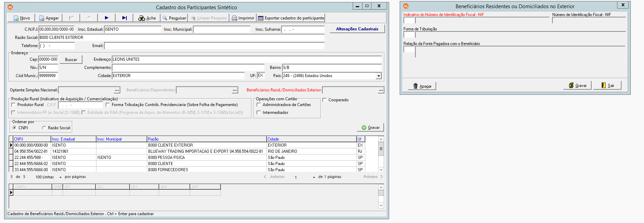The image size is (644, 223).
Task: Click Apagar in the Beneficiários Exterior window
Action: point(422,86)
